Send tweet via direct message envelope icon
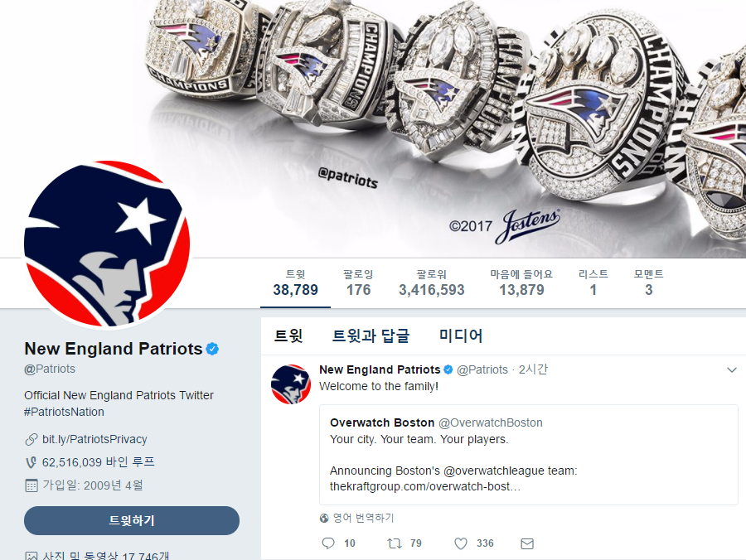Screen dimensions: 746x560 coord(527,543)
